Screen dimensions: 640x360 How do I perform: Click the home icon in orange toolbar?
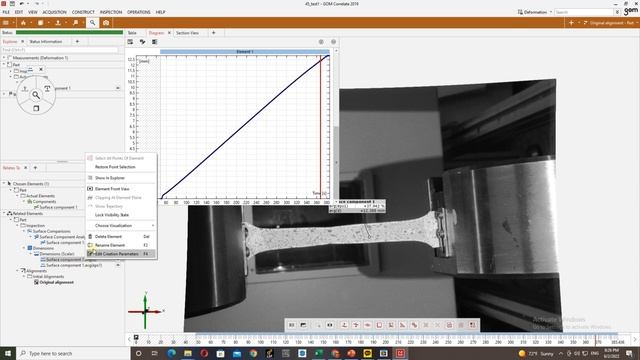[x=23, y=23]
